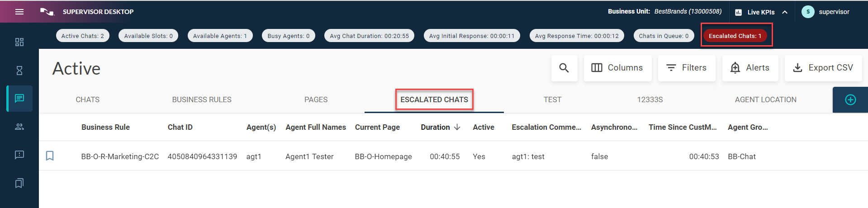Open the agents people icon in sidebar
The width and height of the screenshot is (868, 208).
(x=19, y=127)
